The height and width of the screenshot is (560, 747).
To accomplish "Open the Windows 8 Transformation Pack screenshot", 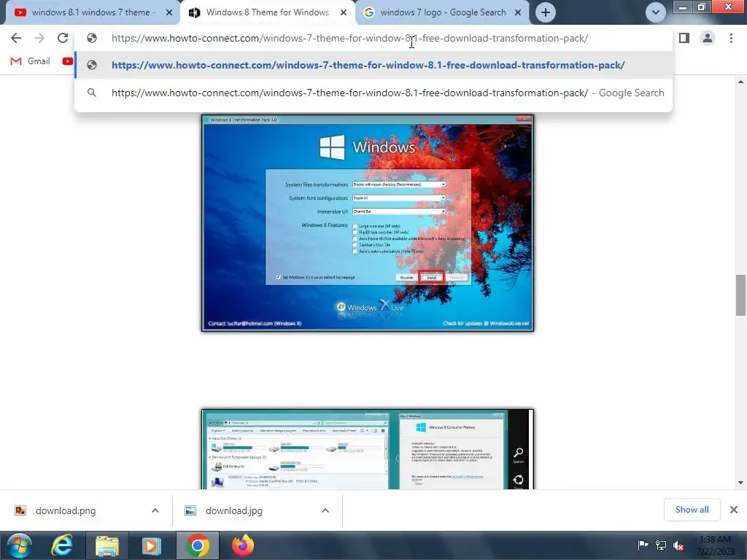I will [368, 223].
